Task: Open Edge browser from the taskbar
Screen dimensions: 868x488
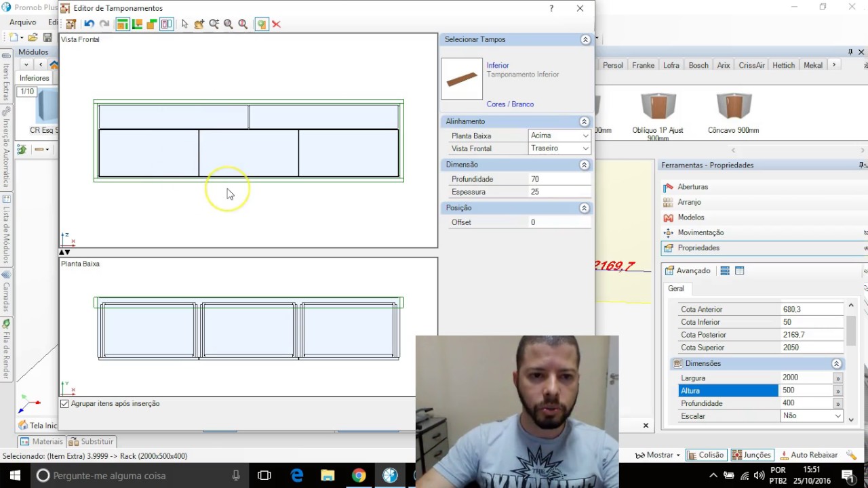Action: [297, 476]
